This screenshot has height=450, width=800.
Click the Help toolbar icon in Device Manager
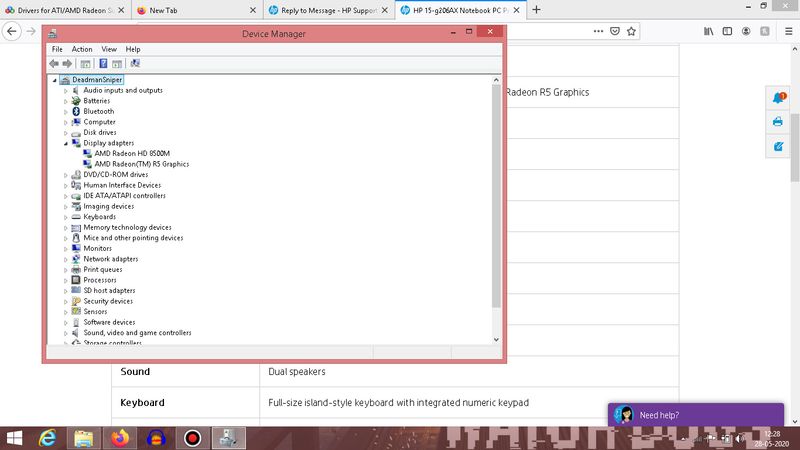pos(103,64)
